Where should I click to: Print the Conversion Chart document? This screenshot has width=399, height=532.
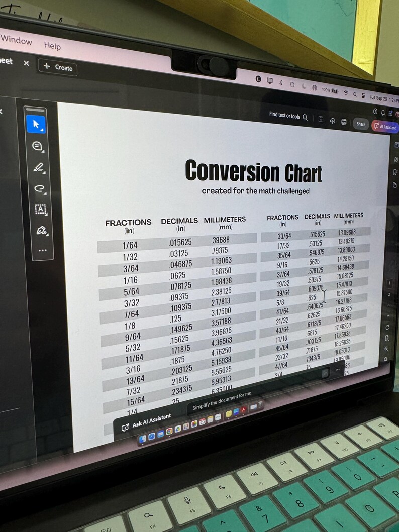[344, 122]
